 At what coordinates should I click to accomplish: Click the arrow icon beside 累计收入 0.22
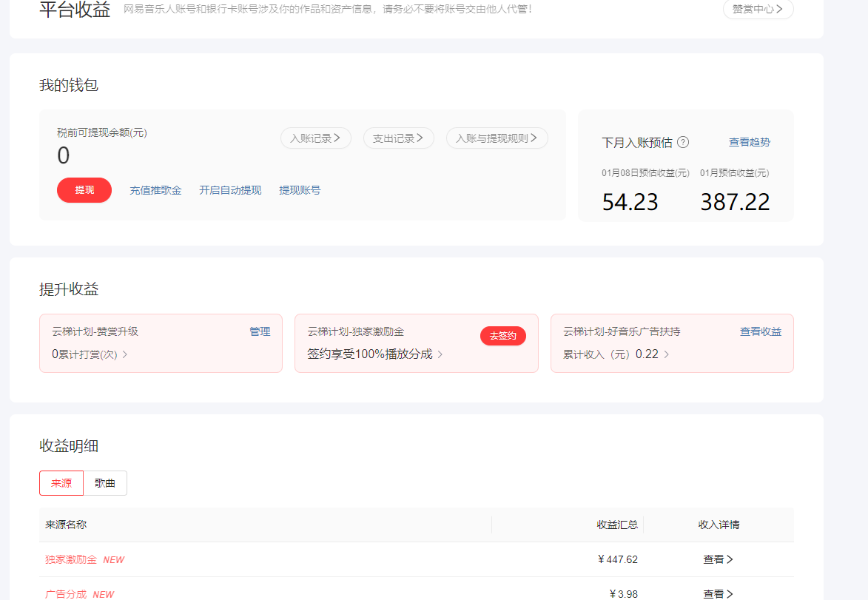[x=665, y=354]
